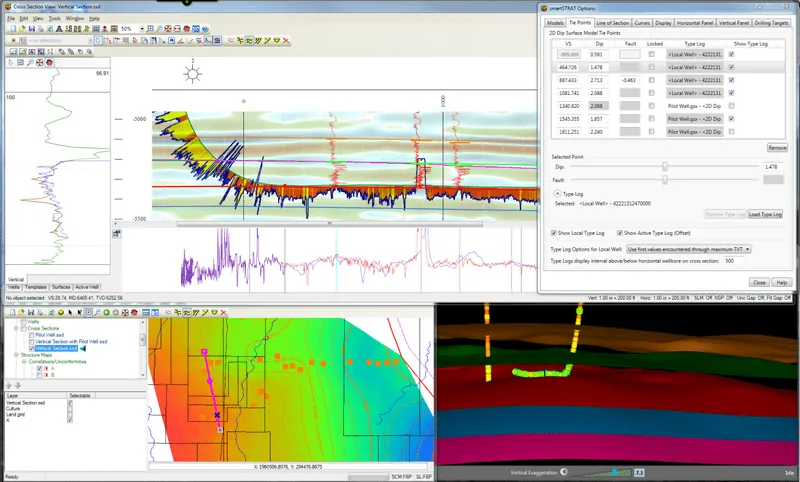The height and width of the screenshot is (482, 800).
Task: Click the green circle icon in the map toolbar
Action: click(106, 312)
